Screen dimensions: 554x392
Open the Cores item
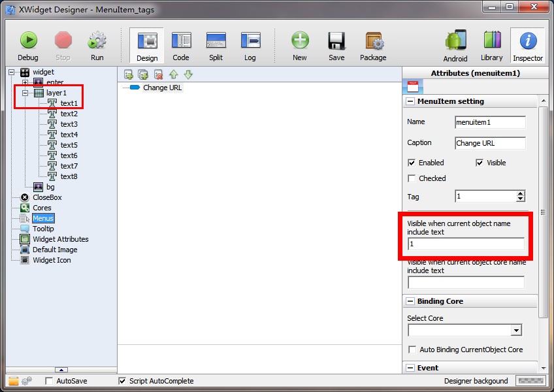pyautogui.click(x=42, y=208)
